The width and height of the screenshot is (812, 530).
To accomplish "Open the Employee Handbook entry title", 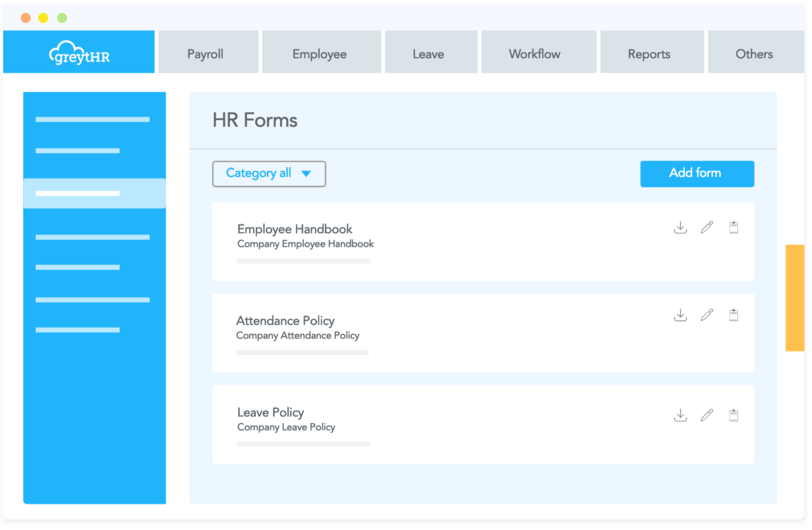I will point(295,229).
